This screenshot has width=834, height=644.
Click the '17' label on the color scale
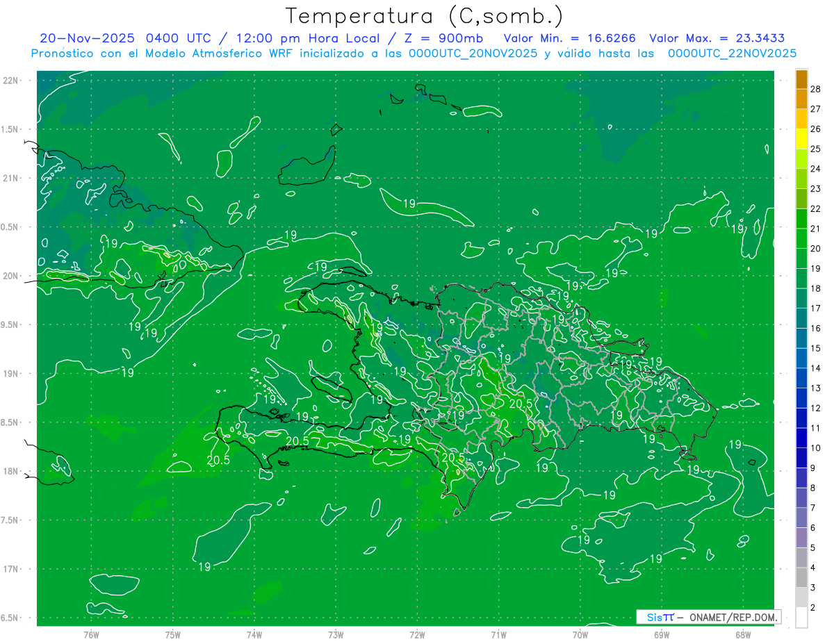(816, 308)
